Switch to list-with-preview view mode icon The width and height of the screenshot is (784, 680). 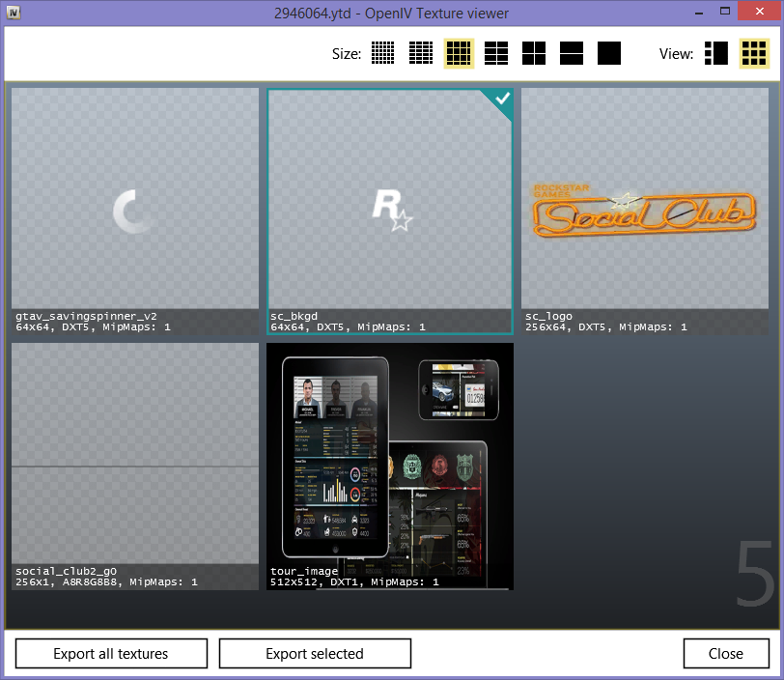716,53
